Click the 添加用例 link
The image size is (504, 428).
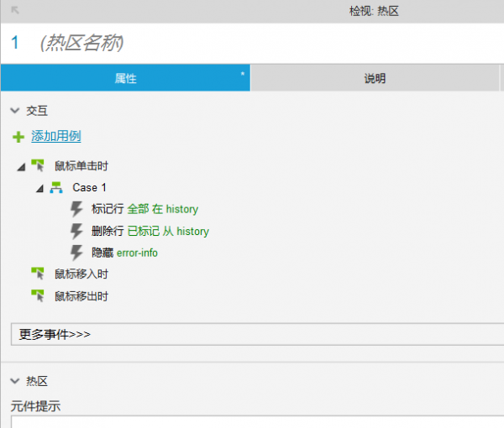point(55,136)
